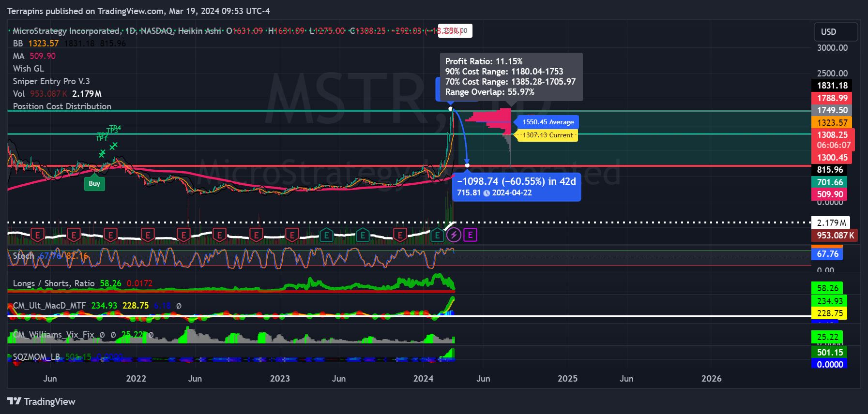Select the MA indicator legend label

(x=18, y=56)
